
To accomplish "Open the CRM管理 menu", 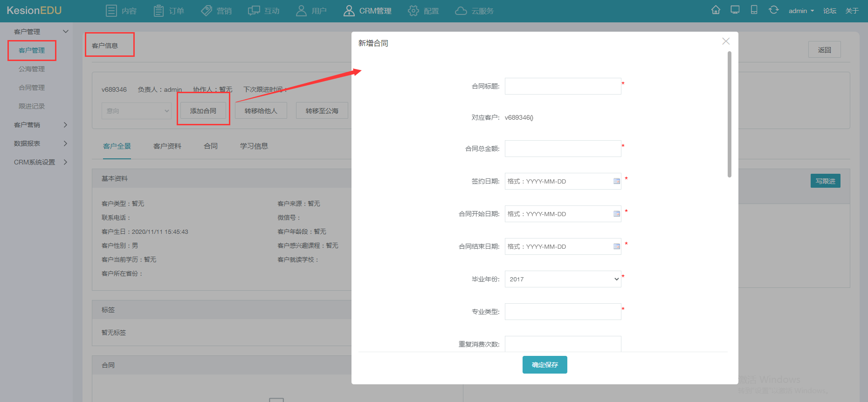I will point(367,11).
